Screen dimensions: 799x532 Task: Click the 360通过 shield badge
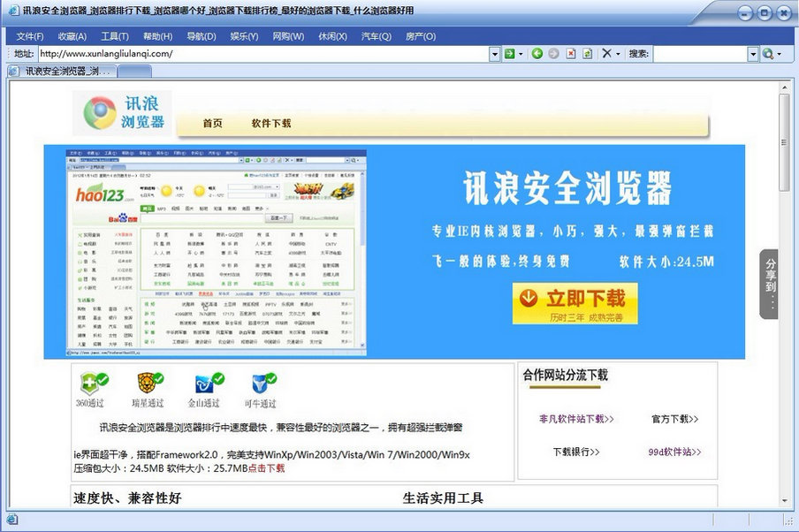click(94, 384)
